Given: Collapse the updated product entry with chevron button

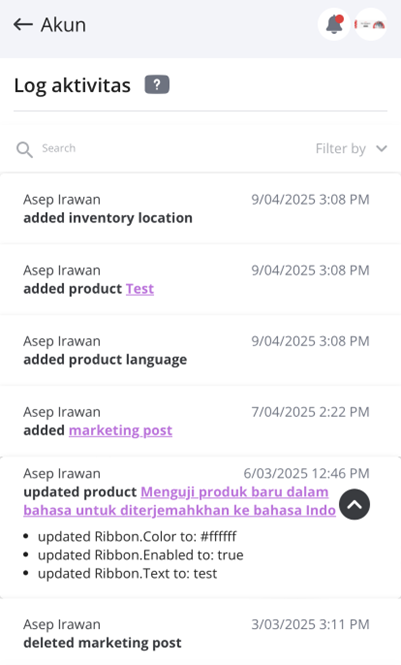Looking at the screenshot, I should pyautogui.click(x=354, y=504).
